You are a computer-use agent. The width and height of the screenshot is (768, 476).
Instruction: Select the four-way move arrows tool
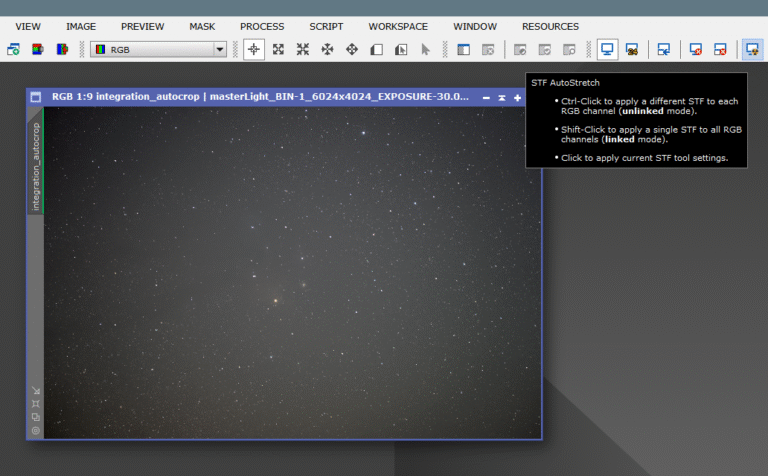point(352,49)
